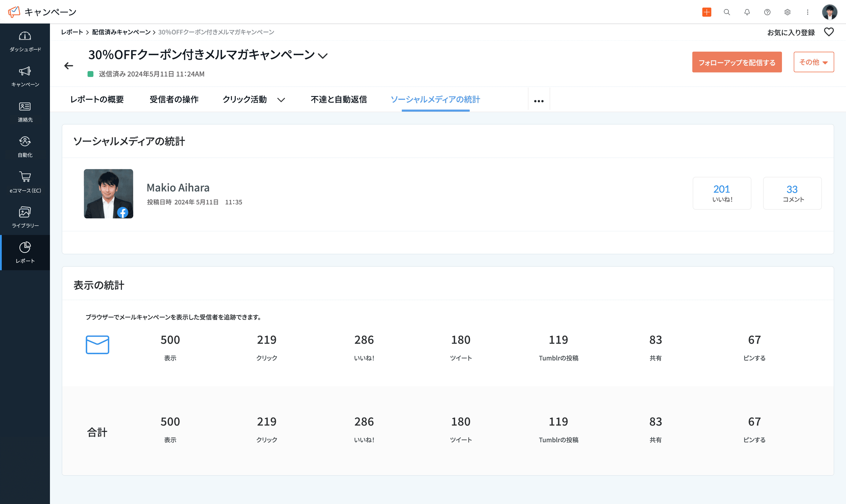
Task: Toggle お気に入り登録 heart favorite
Action: [x=829, y=32]
